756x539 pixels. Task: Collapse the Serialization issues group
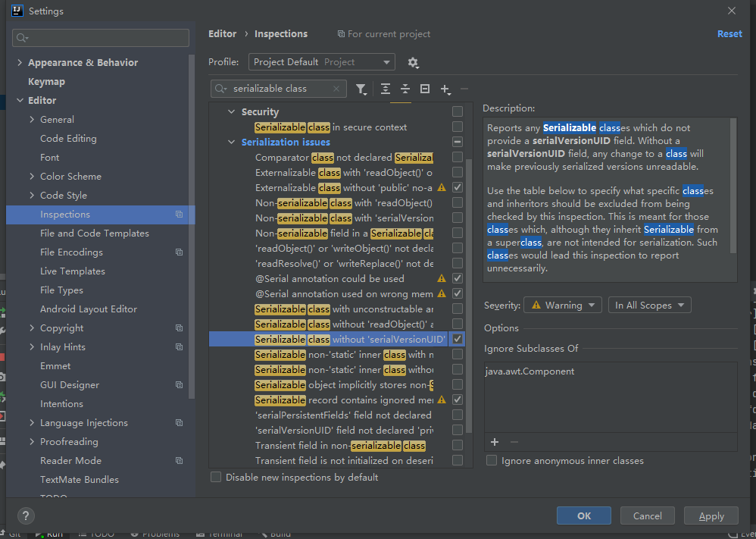[232, 143]
